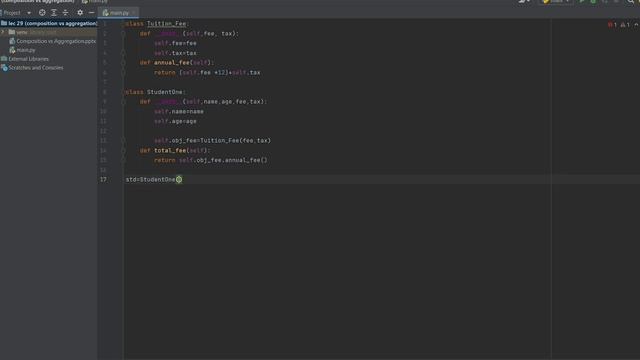
Task: Collapse the annual_fee method fold marker
Action: pyautogui.click(x=123, y=62)
